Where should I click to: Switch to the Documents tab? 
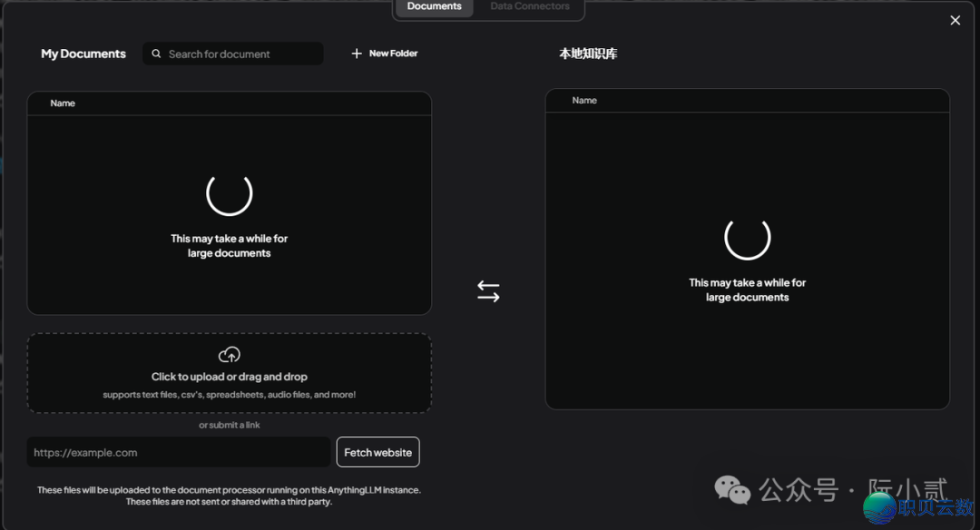[x=434, y=6]
